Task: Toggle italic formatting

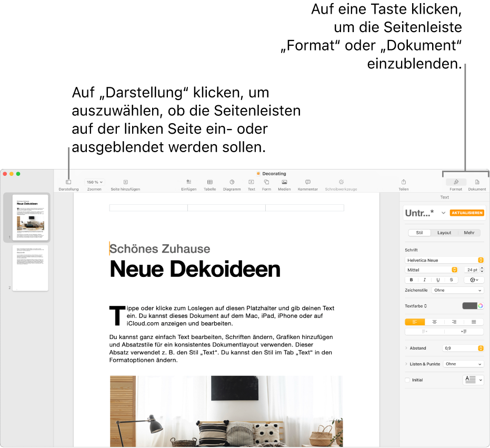Action: (x=424, y=280)
